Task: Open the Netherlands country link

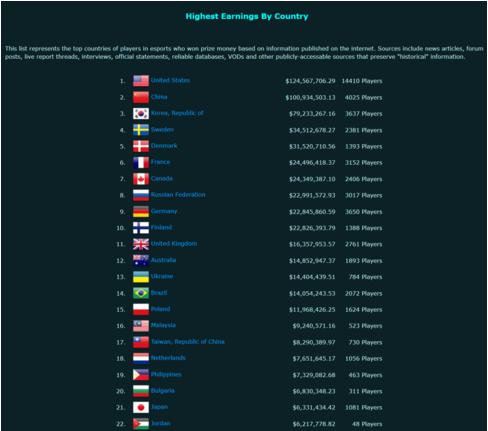Action: tap(168, 358)
